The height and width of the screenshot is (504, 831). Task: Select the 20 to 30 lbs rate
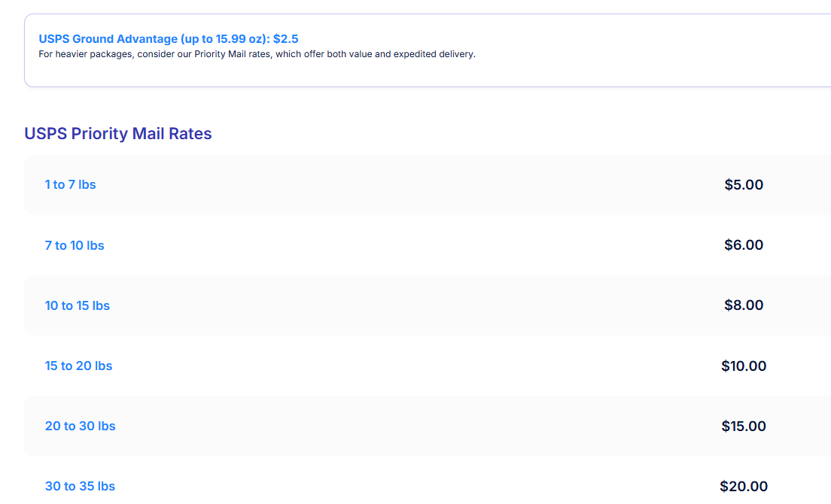click(x=80, y=427)
